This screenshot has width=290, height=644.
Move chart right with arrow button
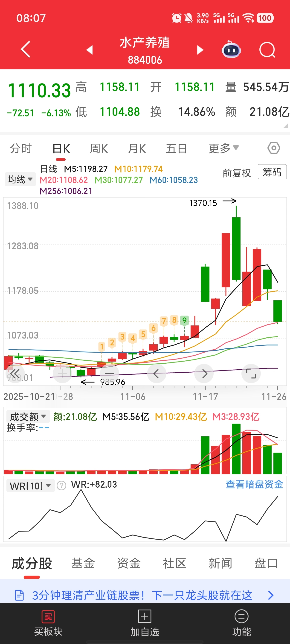pos(204,374)
